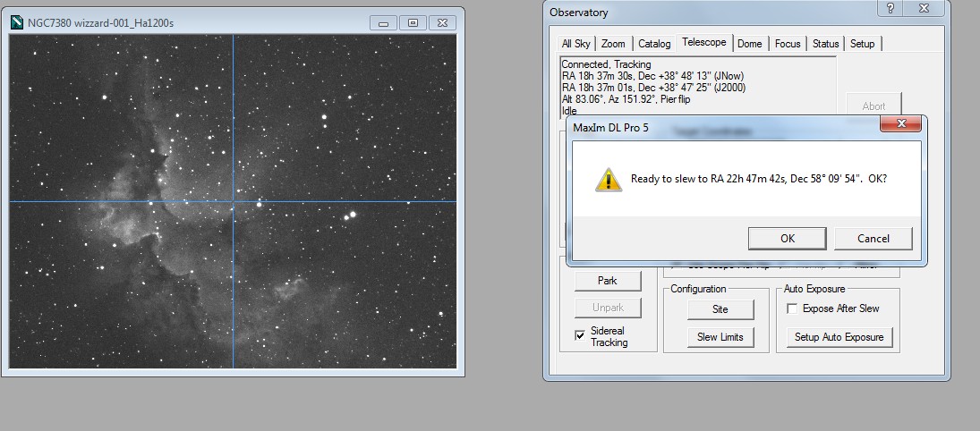
Task: Click the crosshair center on nebula image
Action: [x=233, y=201]
